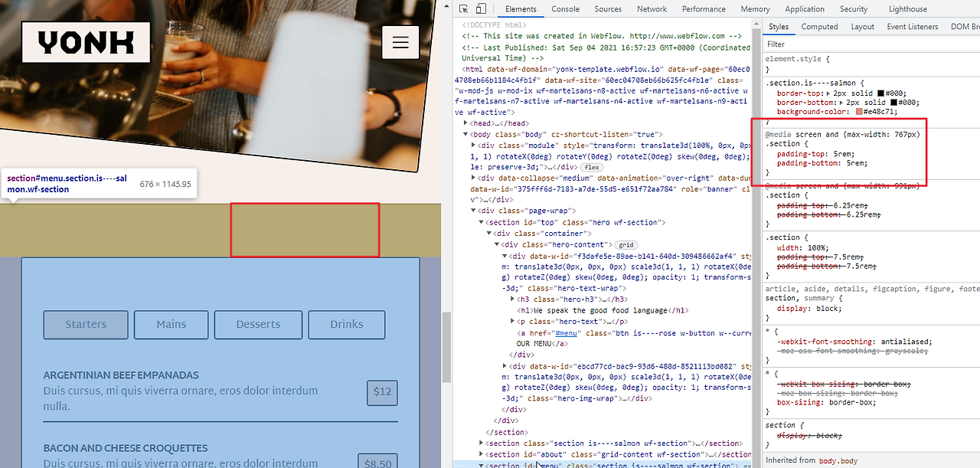
Task: Collapse the body node
Action: tap(466, 134)
